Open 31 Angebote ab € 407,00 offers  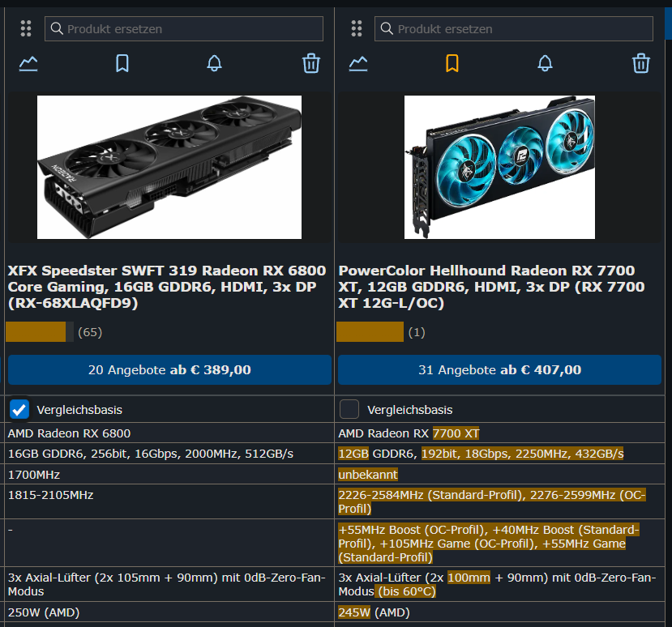pos(499,369)
